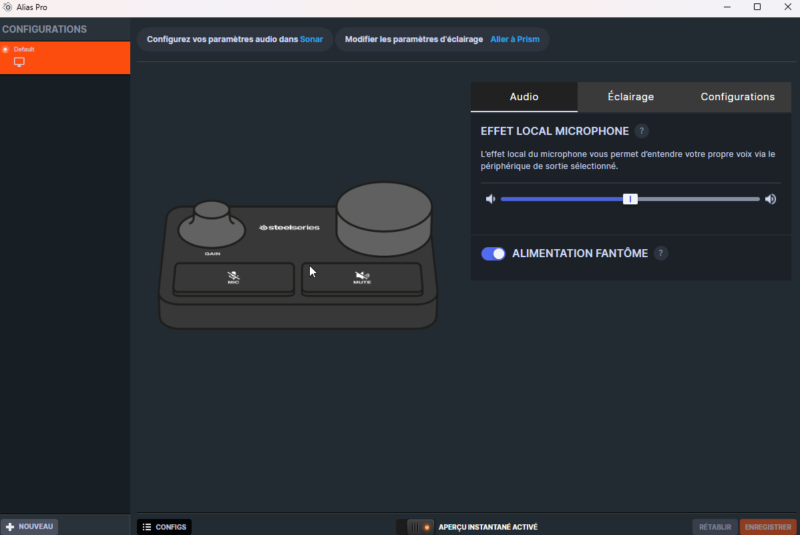800x535 pixels.
Task: Click the high volume speaker icon
Action: point(770,199)
